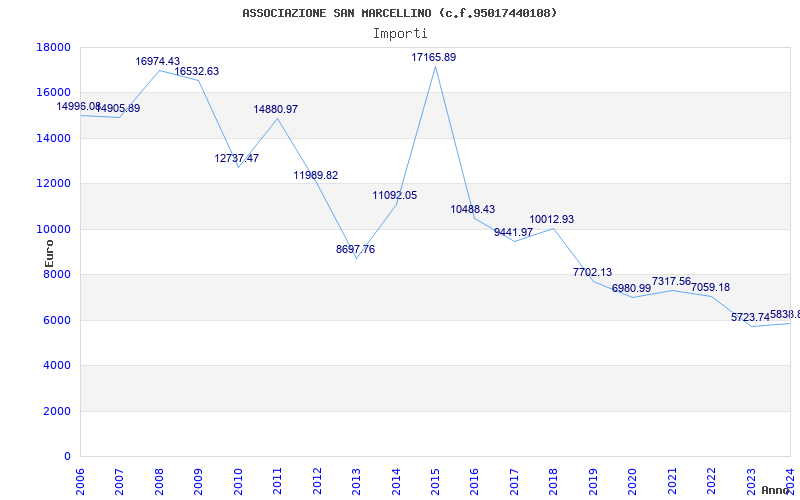Viewport: 800px width, 500px height.
Task: Click the y-axis tick 8000
Action: (x=57, y=274)
